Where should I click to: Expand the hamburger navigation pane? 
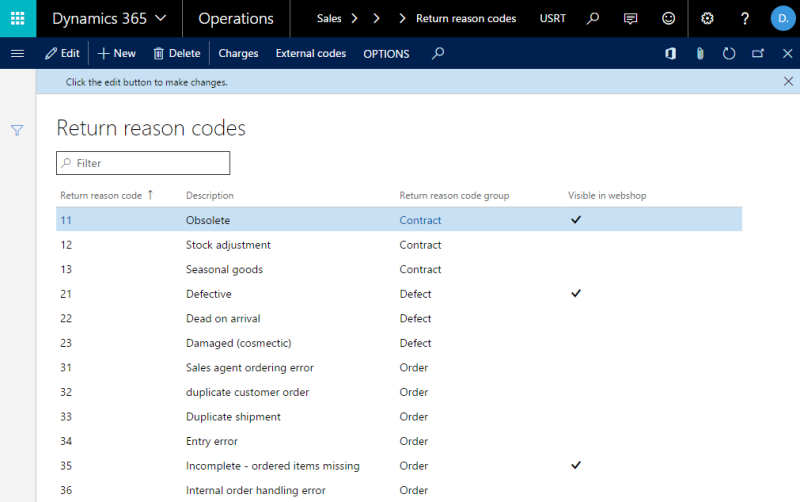point(17,54)
